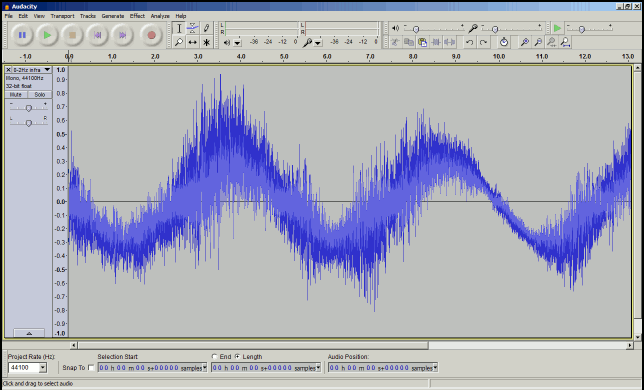Select the Envelope tool
The height and width of the screenshot is (390, 644).
(192, 28)
